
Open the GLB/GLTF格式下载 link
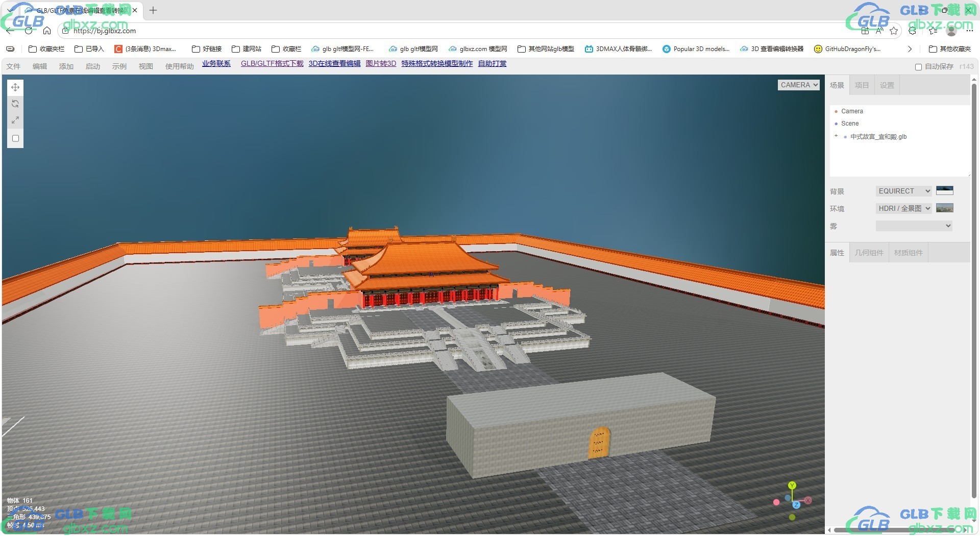[x=272, y=63]
